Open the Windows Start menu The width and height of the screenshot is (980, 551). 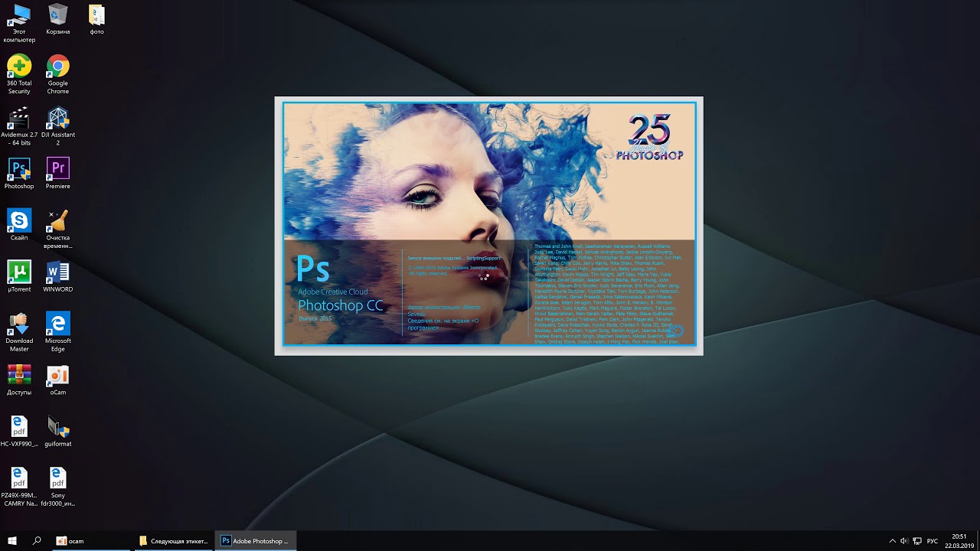12,540
